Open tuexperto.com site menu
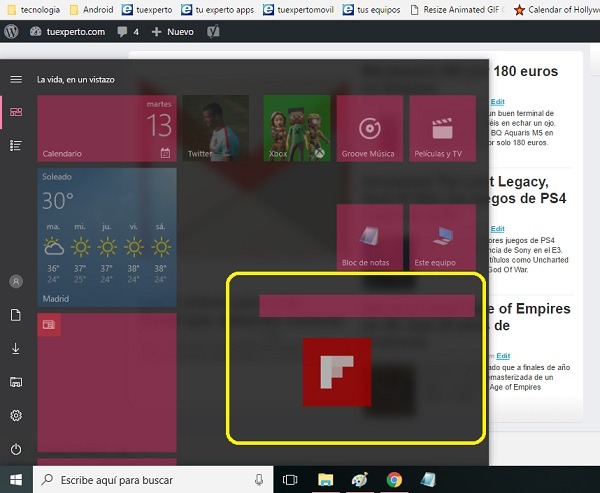This screenshot has width=600, height=493. [x=67, y=32]
